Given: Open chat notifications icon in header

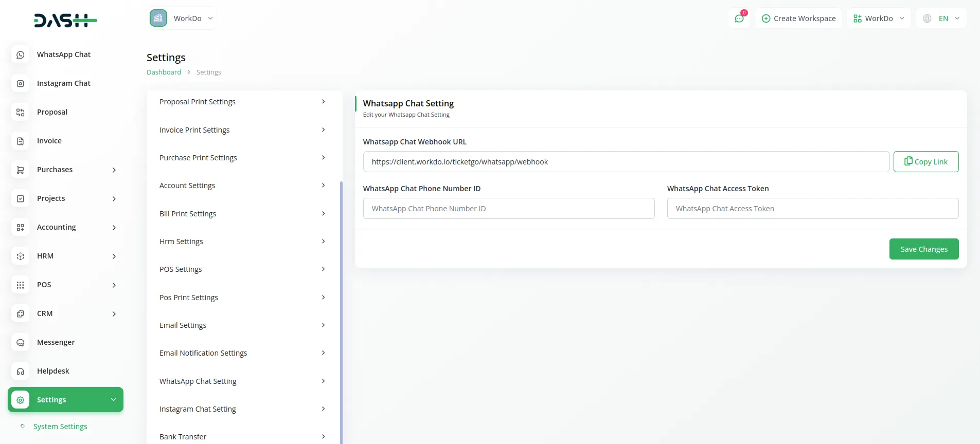Looking at the screenshot, I should (739, 18).
